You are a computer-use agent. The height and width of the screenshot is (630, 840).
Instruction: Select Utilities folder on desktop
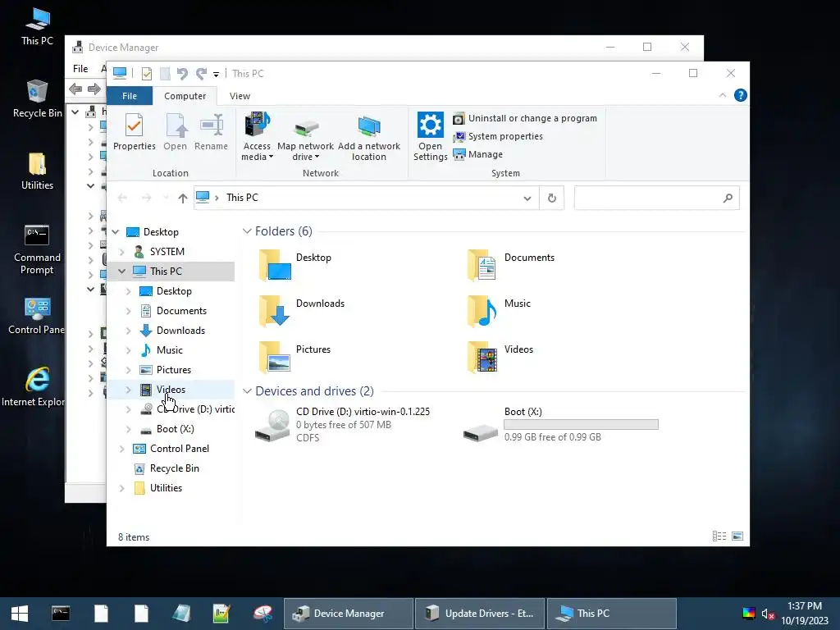(x=37, y=171)
